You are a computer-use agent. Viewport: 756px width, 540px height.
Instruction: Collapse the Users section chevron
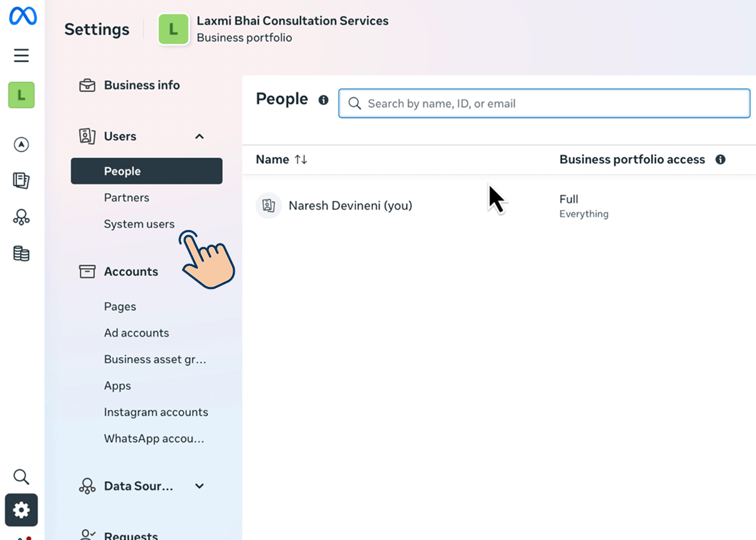pos(199,136)
